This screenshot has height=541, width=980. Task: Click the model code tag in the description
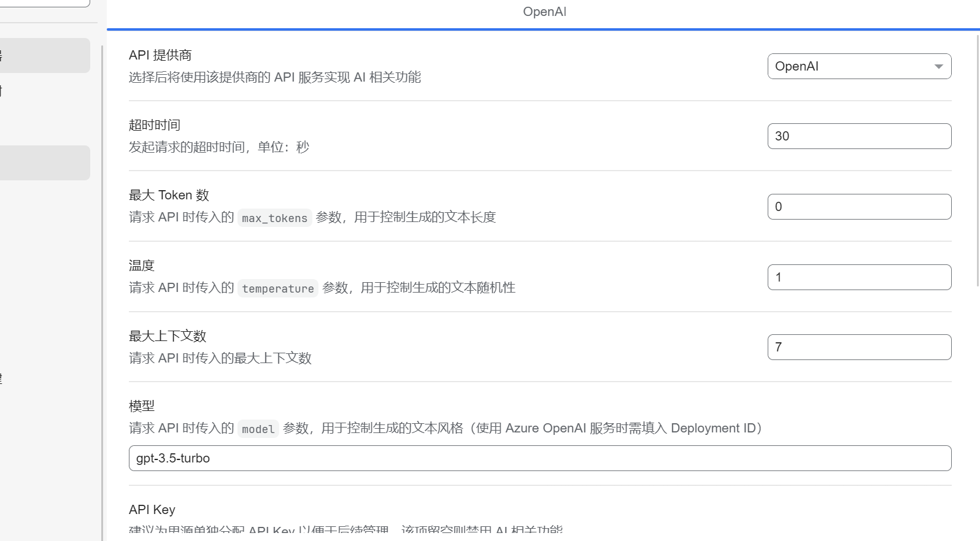click(x=258, y=429)
